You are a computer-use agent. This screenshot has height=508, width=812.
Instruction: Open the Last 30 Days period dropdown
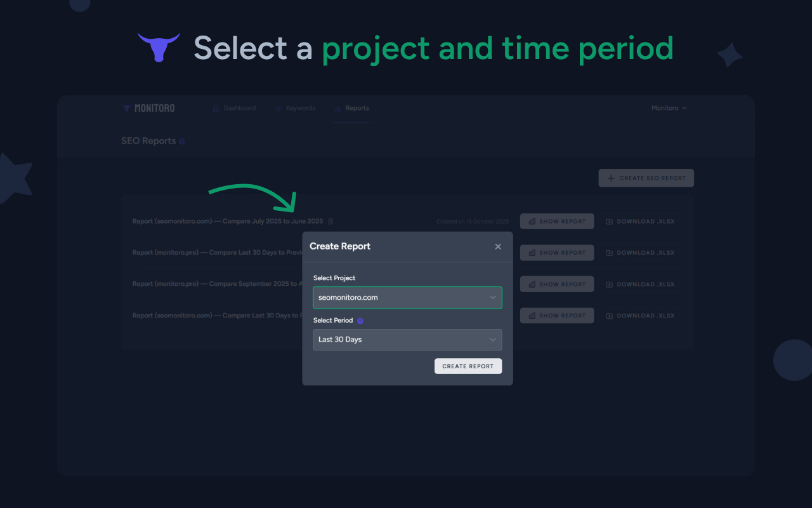[407, 340]
